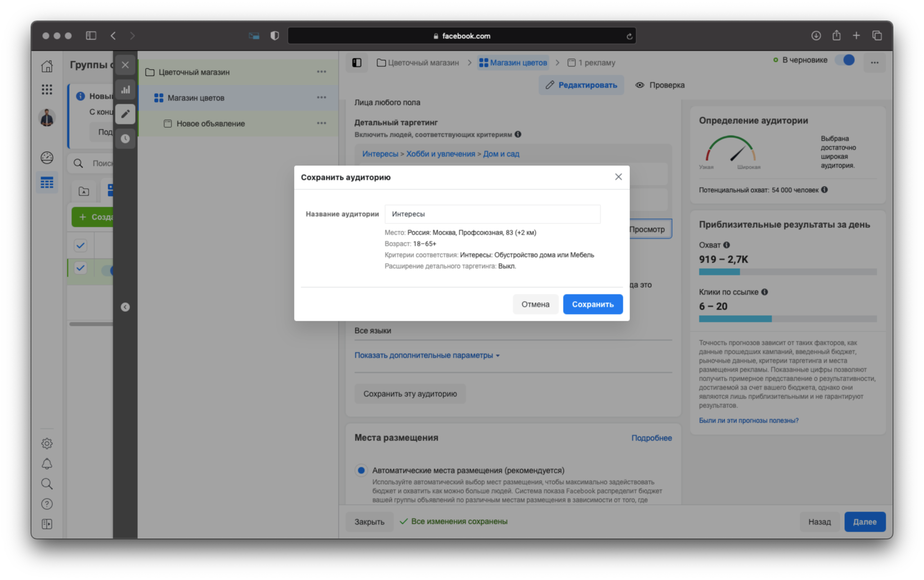Toggle the checkbox next to second ad item
The height and width of the screenshot is (580, 924).
(x=80, y=269)
